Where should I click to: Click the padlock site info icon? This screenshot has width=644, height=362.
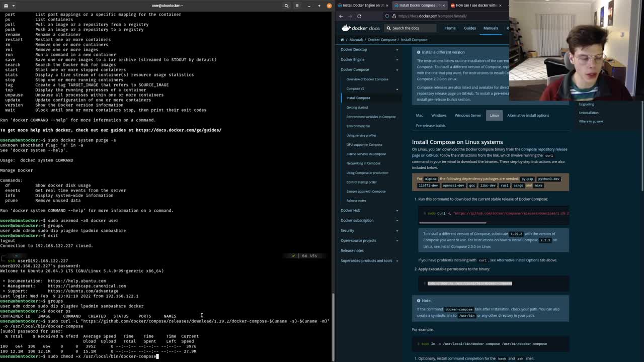394,16
